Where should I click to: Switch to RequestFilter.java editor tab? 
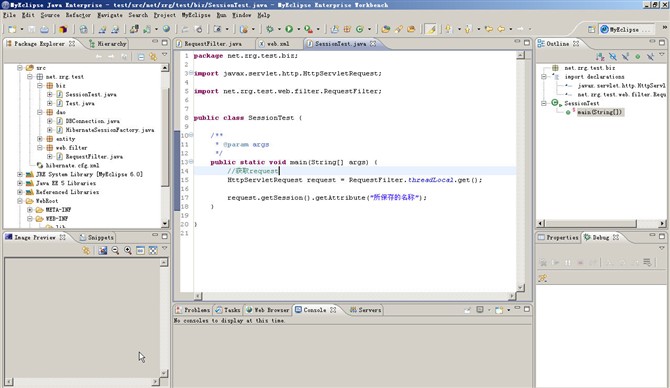point(212,44)
